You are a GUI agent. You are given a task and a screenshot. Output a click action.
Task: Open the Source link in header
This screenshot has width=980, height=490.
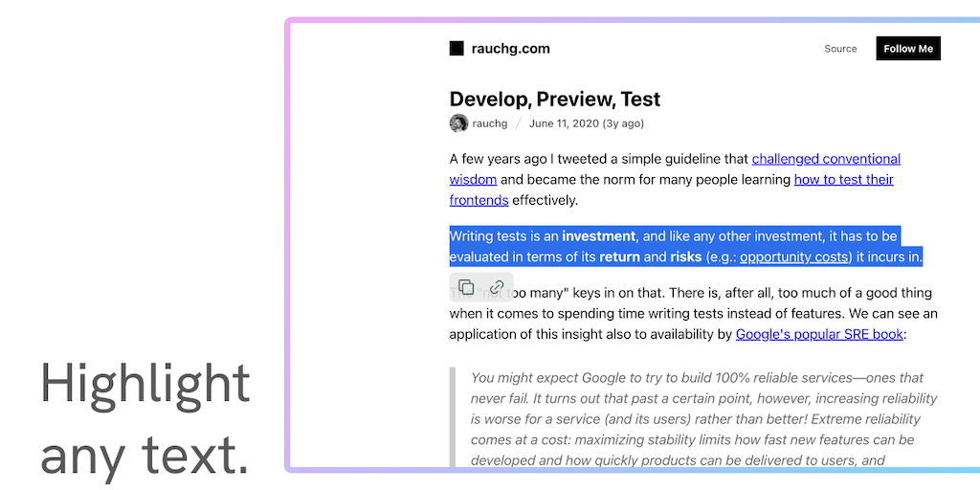click(x=840, y=49)
